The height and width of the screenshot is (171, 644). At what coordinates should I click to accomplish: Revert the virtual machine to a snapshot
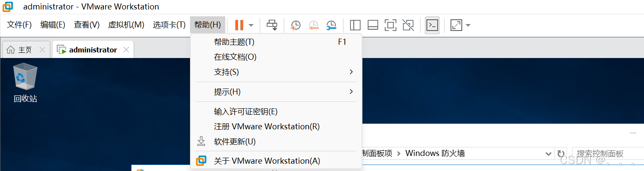point(314,25)
